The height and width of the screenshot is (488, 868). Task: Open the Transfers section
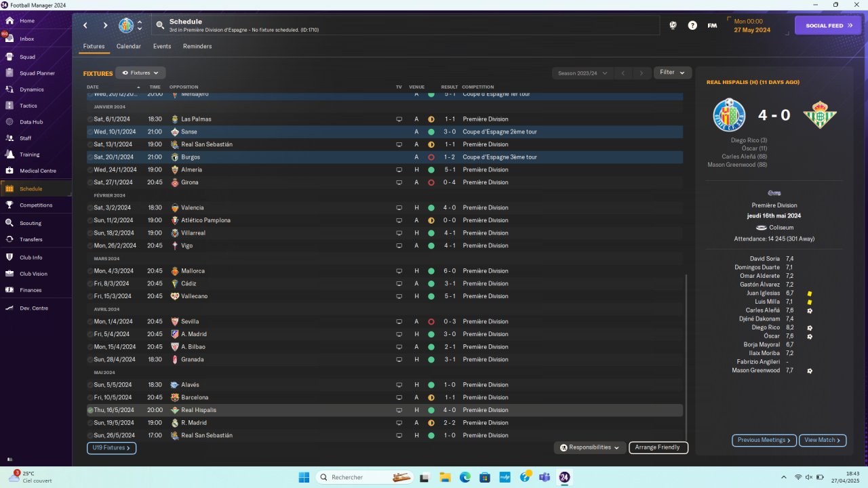pyautogui.click(x=31, y=239)
